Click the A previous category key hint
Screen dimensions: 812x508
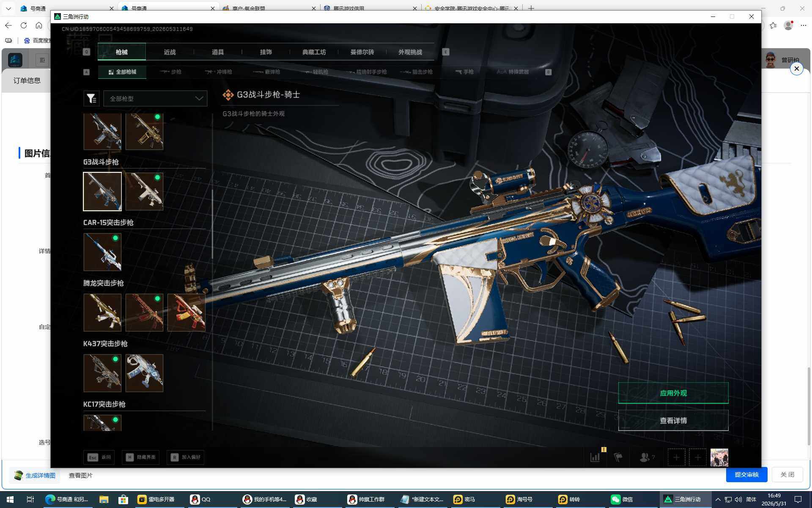click(86, 72)
